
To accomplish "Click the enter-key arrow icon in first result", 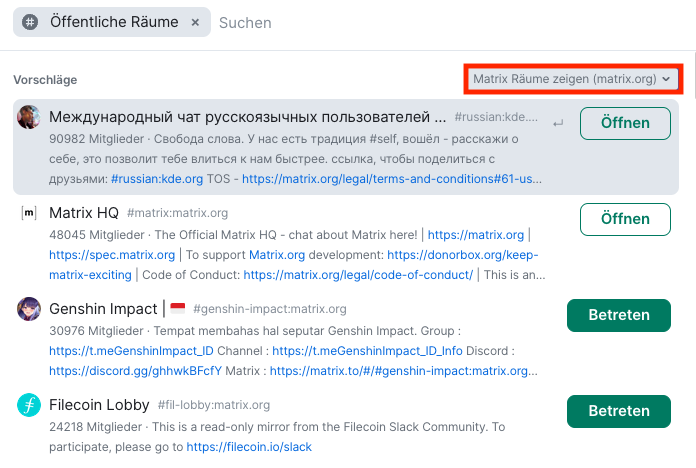I will pyautogui.click(x=558, y=123).
